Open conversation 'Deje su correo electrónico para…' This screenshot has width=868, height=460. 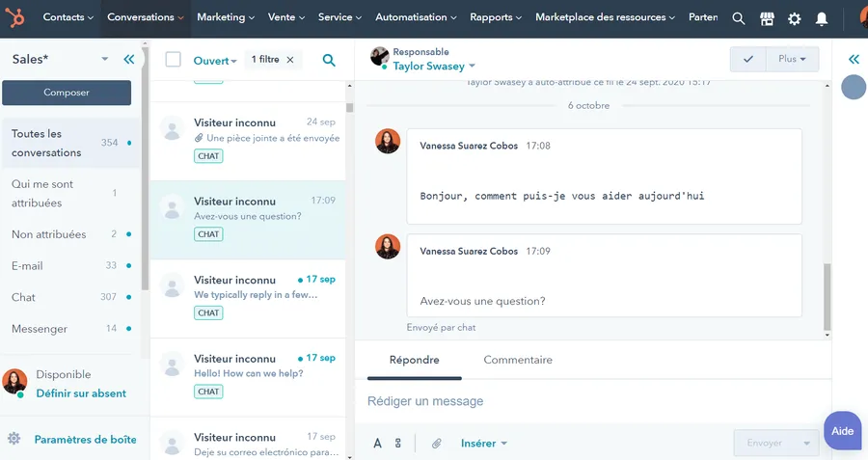(x=248, y=441)
